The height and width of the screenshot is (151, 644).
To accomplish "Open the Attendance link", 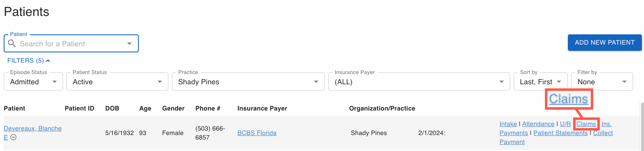I will 538,124.
